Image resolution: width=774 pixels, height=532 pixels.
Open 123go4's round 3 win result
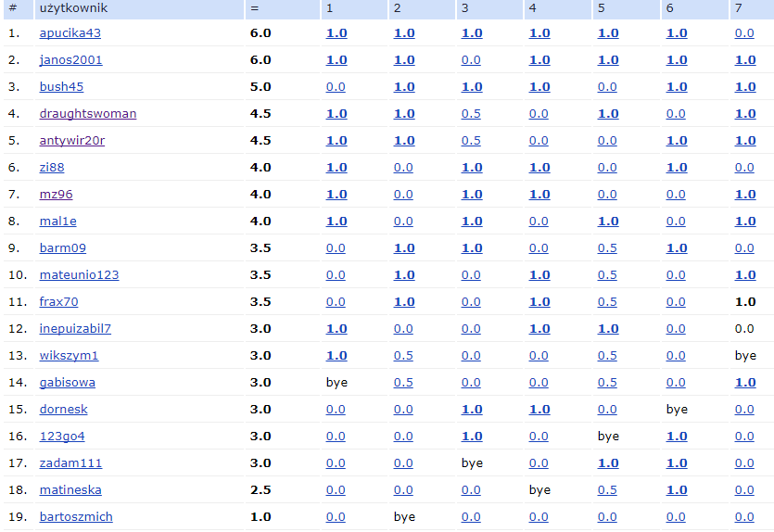tap(471, 437)
